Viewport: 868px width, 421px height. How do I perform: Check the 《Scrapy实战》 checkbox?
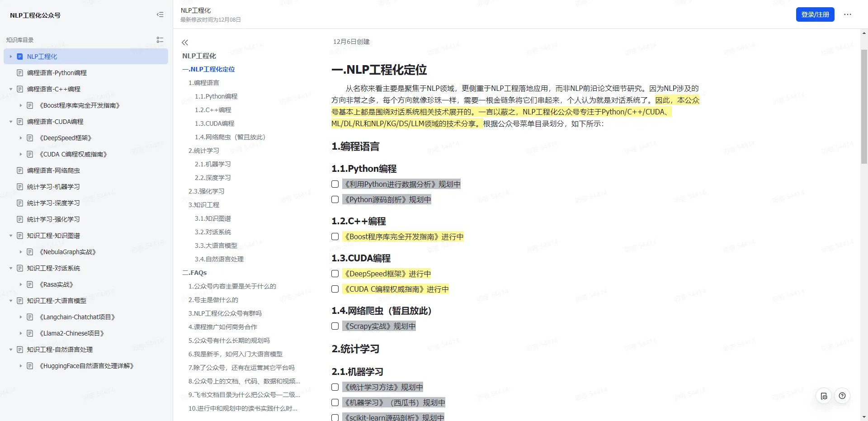pos(335,326)
